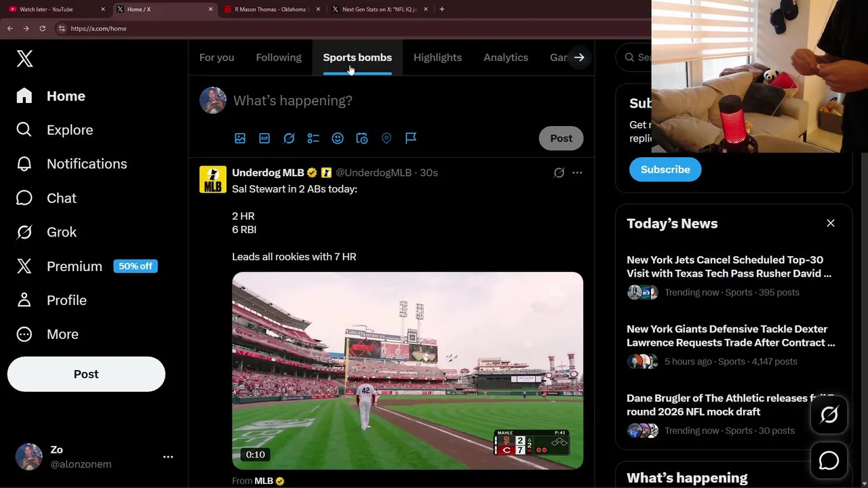868x488 pixels.
Task: Click @UnderdogMLB handle
Action: coord(374,173)
